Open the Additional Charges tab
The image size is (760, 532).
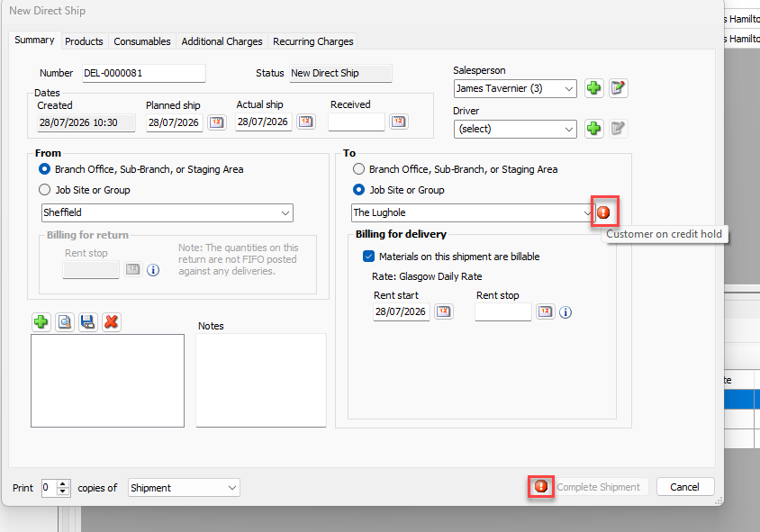[x=222, y=41]
